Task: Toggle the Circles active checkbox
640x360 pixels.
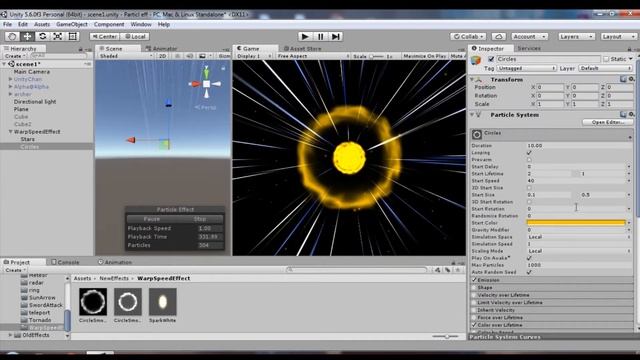Action: [x=491, y=59]
